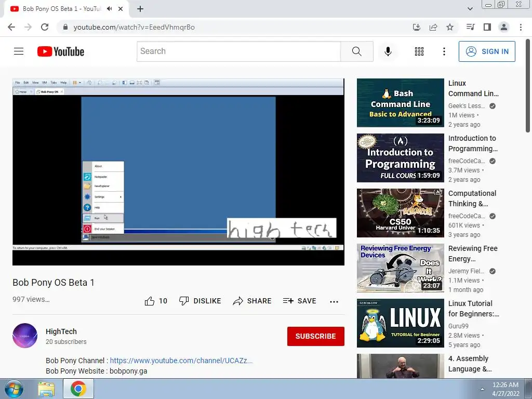Click the SUBSCRIBE button
The height and width of the screenshot is (399, 532).
(x=315, y=336)
